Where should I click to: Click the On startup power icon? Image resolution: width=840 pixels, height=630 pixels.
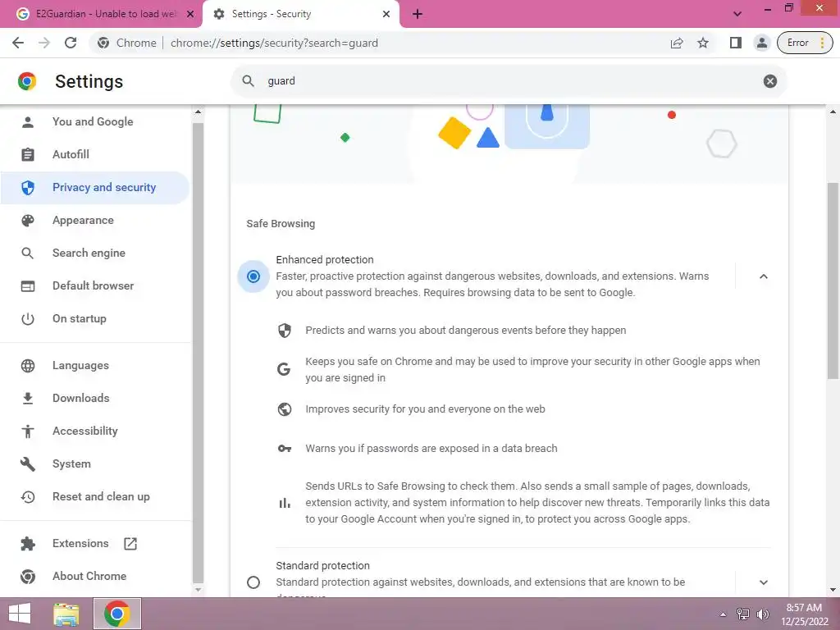pos(27,319)
